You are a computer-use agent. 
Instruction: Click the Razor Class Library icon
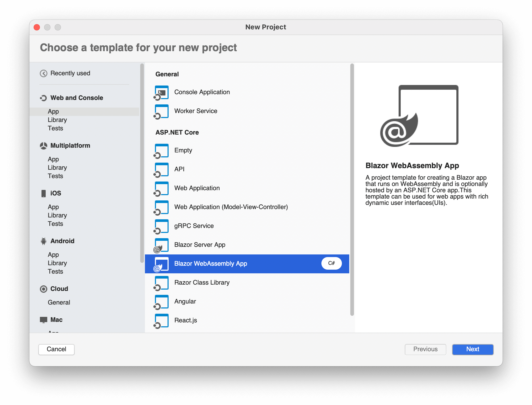(x=161, y=283)
